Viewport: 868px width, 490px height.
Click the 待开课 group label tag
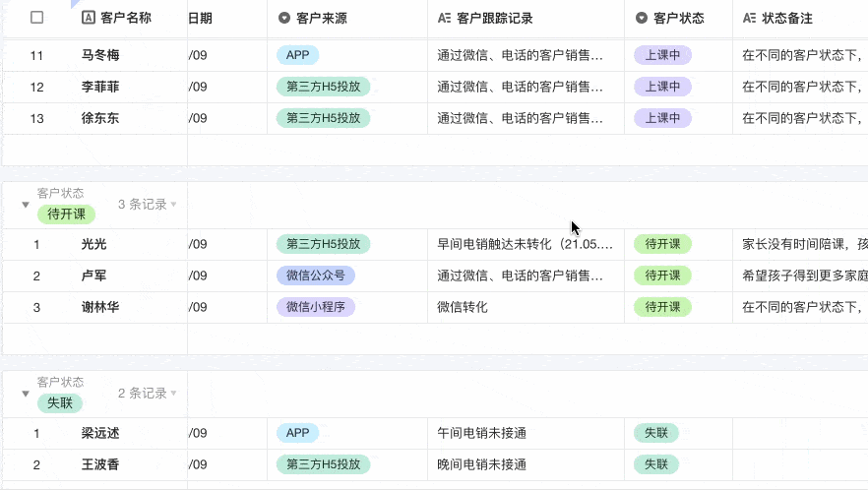(66, 214)
